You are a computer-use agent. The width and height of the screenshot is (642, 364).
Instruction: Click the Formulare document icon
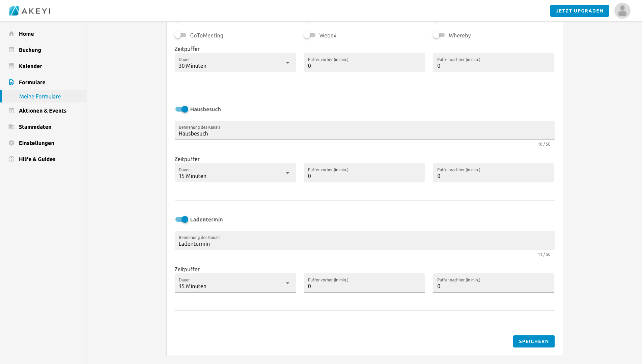11,82
